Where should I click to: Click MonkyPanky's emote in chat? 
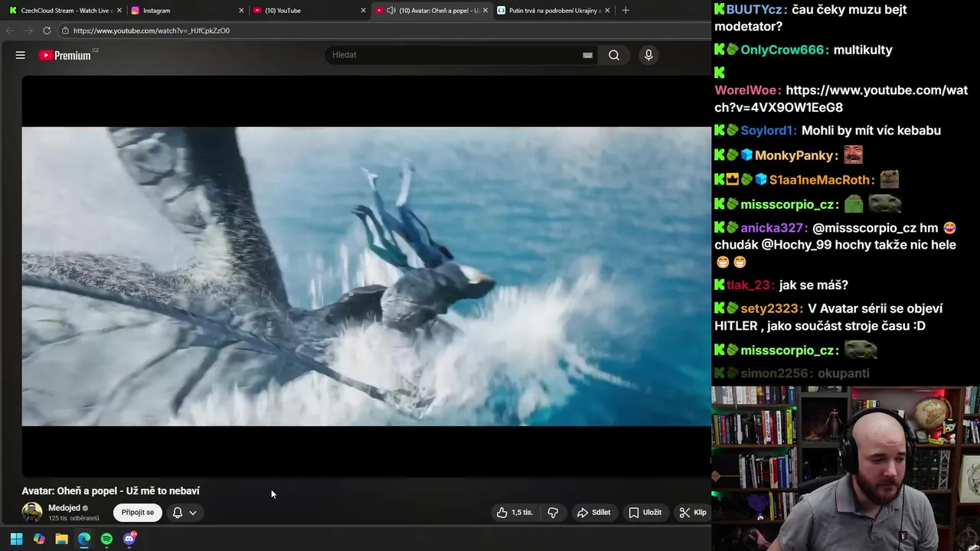pos(853,155)
